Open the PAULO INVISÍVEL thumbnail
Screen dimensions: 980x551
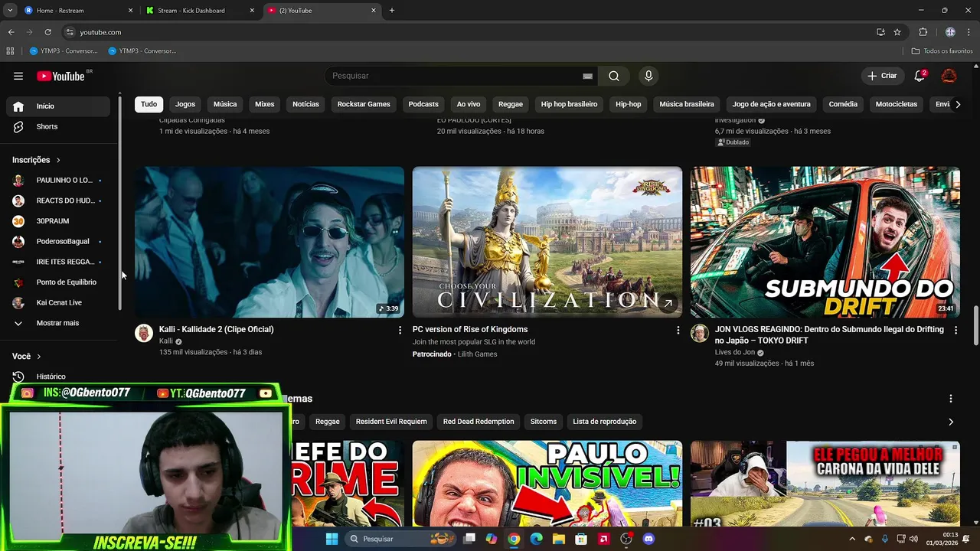(x=547, y=484)
